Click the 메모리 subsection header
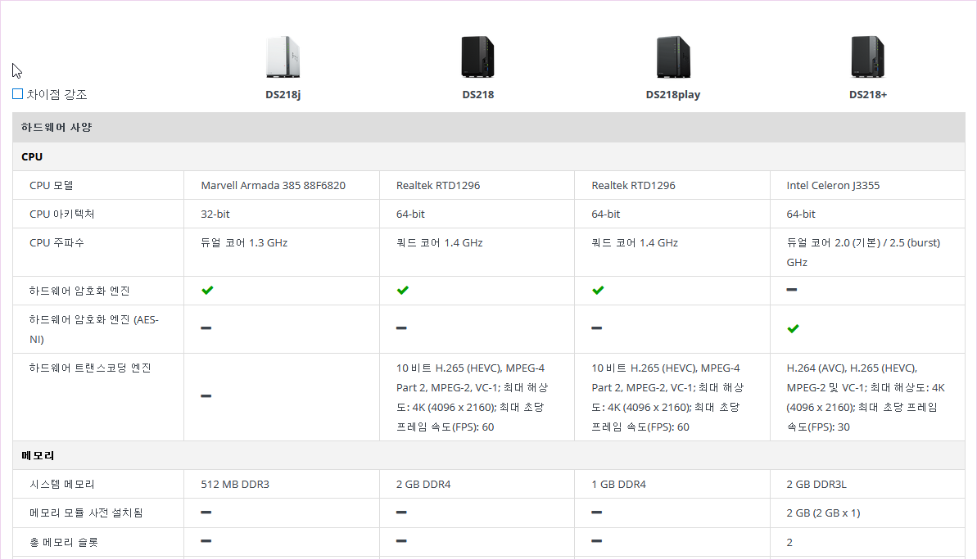 488,455
